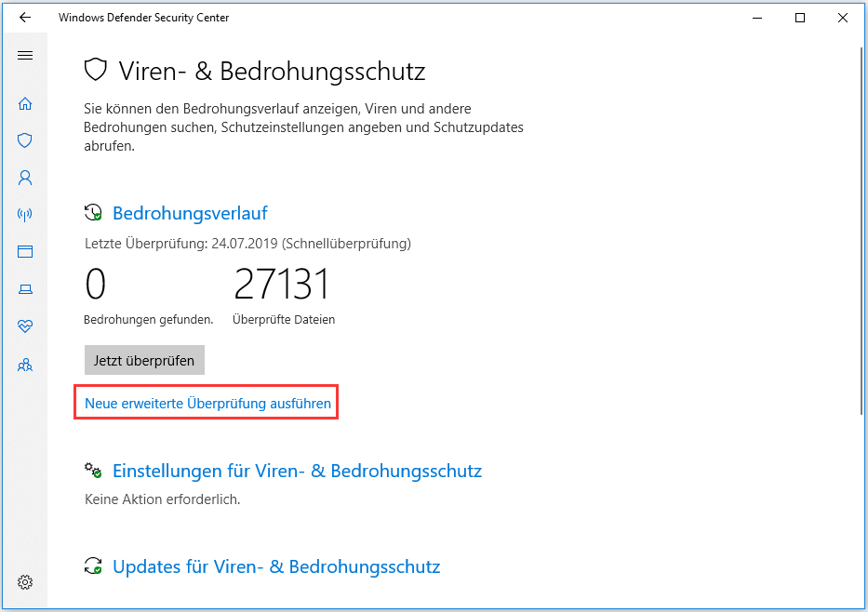Go to Home via house icon
Image resolution: width=868 pixels, height=612 pixels.
[x=25, y=103]
